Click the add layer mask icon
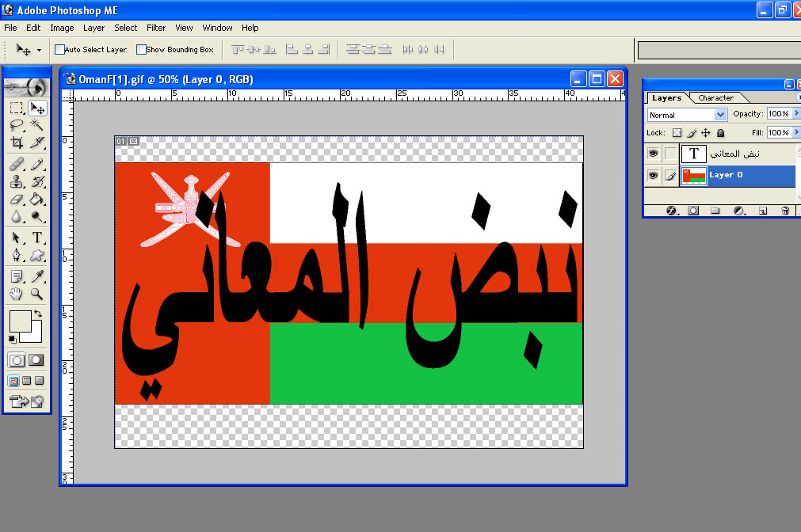The height and width of the screenshot is (532, 801). point(692,211)
